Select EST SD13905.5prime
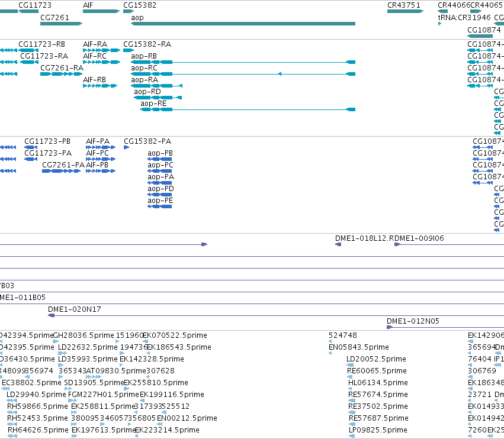504x439 pixels. pyautogui.click(x=68, y=389)
